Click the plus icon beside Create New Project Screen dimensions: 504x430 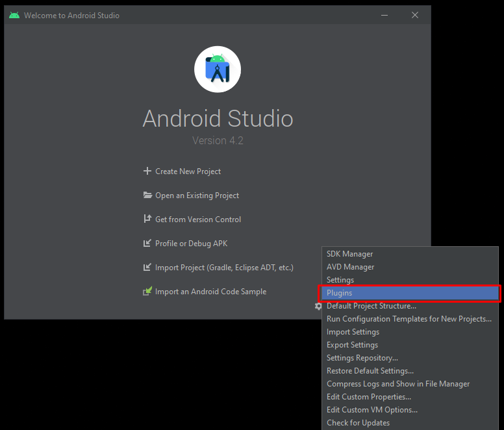pos(147,171)
